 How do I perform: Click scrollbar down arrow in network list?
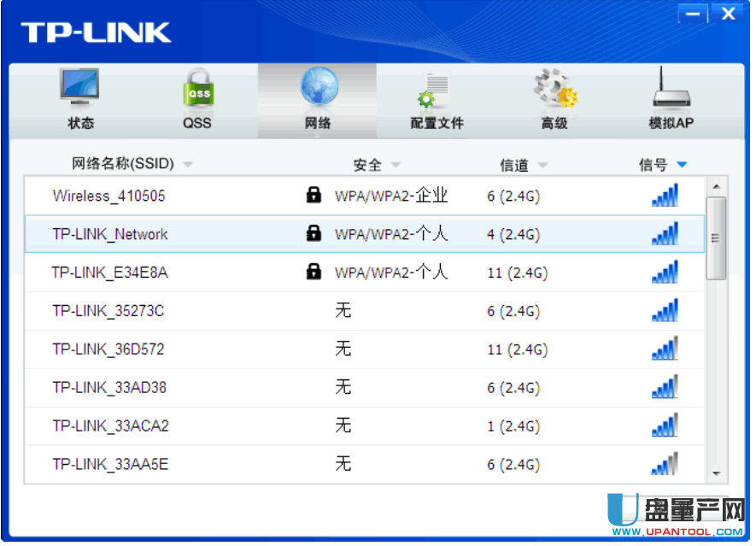tap(717, 473)
